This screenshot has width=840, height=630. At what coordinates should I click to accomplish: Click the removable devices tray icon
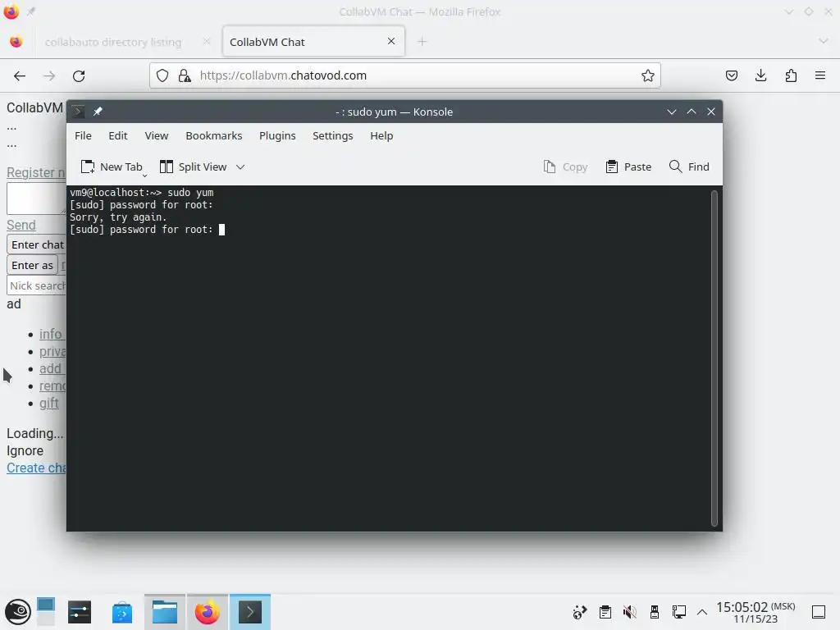[x=654, y=612]
